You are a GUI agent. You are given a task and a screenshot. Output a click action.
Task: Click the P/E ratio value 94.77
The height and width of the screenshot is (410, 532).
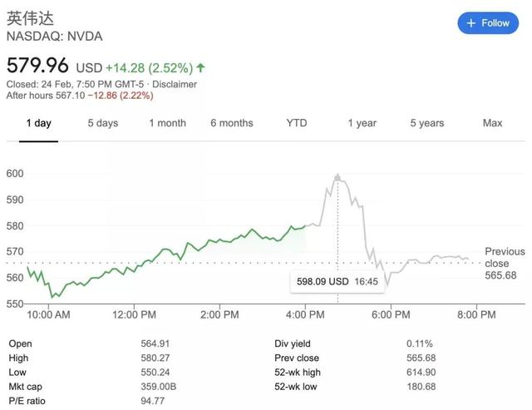tap(152, 401)
